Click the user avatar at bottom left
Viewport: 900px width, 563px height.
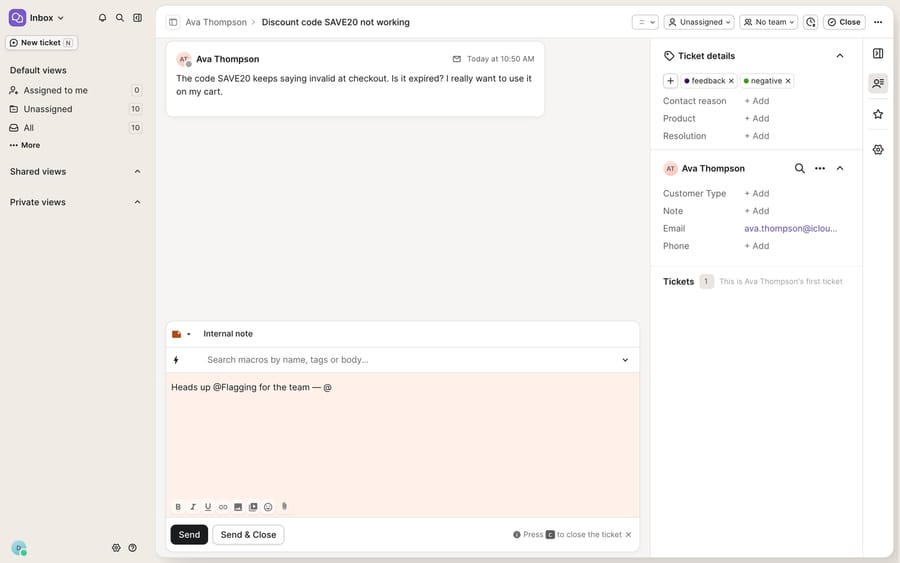[19, 548]
